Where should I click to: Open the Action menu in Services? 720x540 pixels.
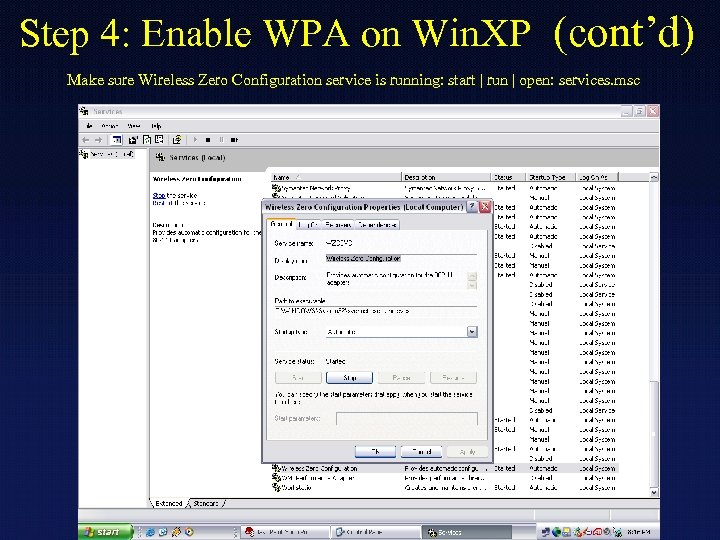(x=109, y=126)
